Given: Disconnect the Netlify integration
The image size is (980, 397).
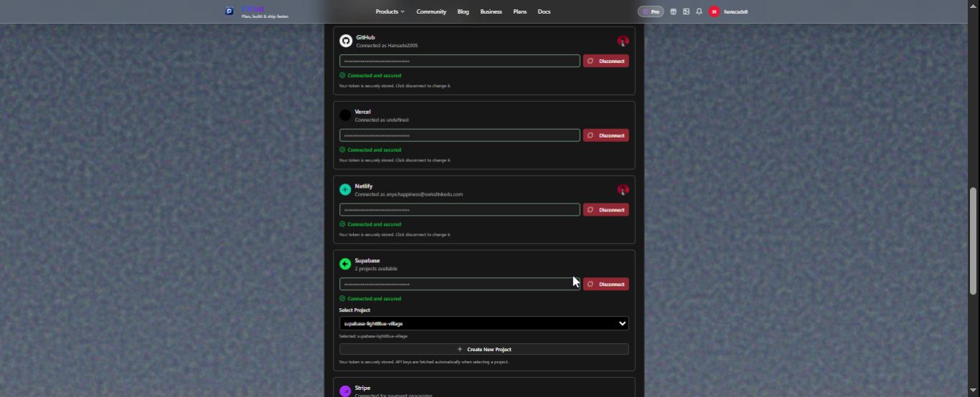Looking at the screenshot, I should (x=606, y=210).
